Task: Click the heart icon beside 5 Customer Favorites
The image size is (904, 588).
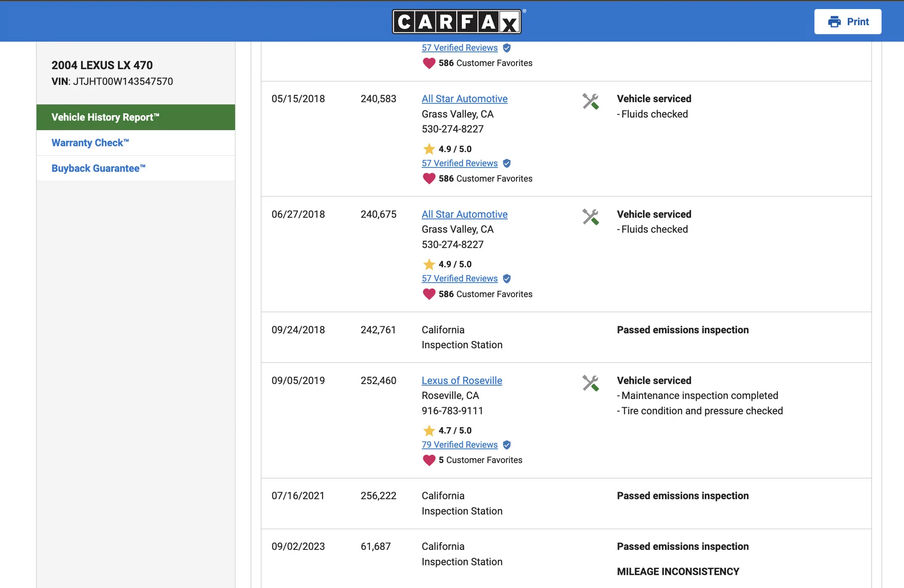Action: 429,460
